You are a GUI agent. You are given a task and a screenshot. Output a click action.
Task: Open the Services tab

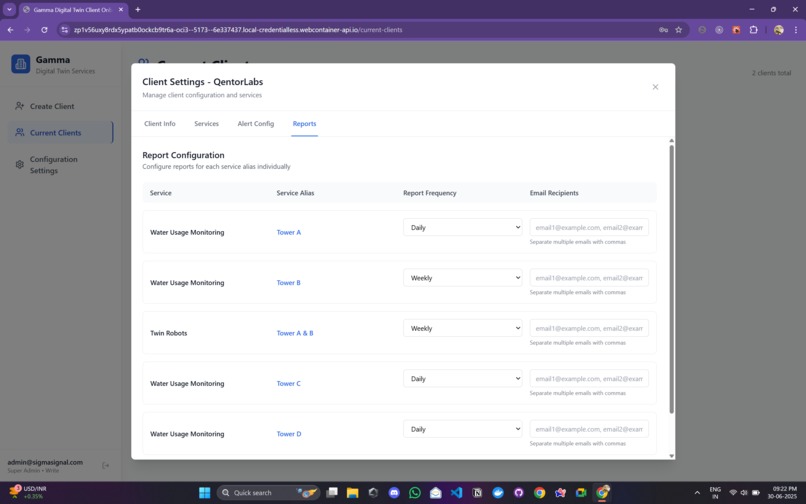(206, 123)
